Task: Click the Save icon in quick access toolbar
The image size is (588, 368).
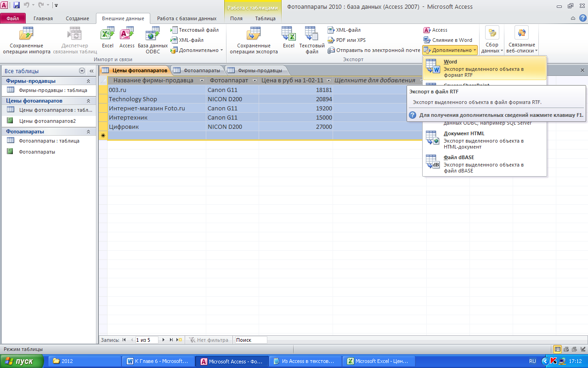Action: (17, 6)
